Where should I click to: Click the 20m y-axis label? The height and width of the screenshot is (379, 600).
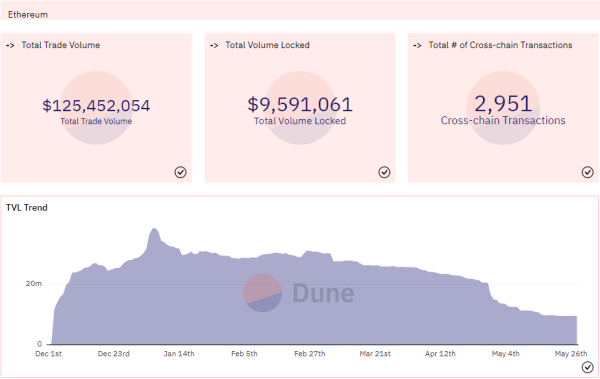point(34,284)
